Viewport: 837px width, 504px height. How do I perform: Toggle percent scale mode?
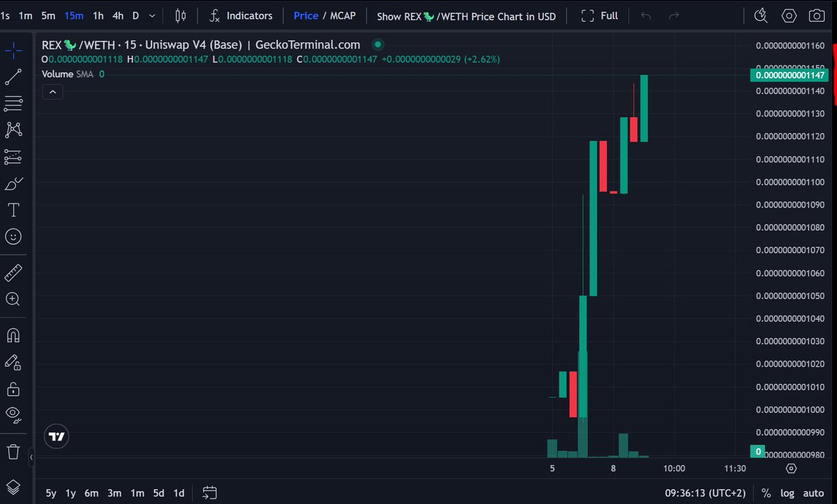[767, 493]
